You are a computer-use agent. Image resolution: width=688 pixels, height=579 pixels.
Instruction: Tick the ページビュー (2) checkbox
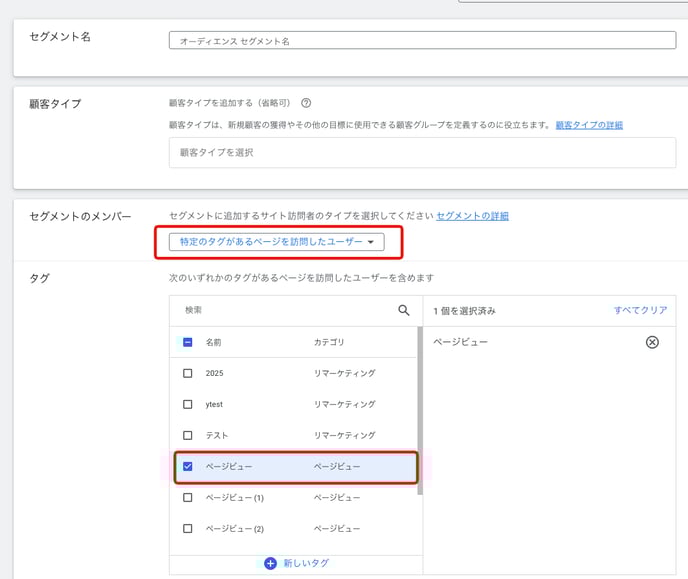click(x=187, y=528)
